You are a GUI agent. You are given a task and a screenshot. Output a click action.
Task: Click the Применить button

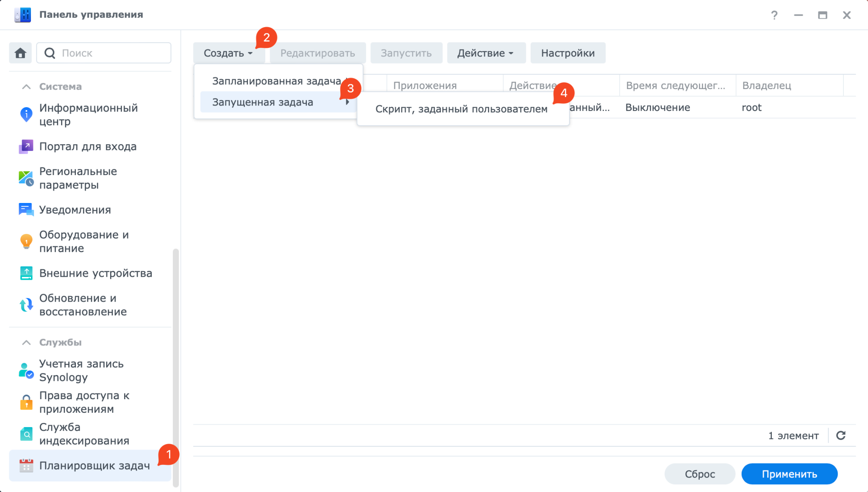790,474
